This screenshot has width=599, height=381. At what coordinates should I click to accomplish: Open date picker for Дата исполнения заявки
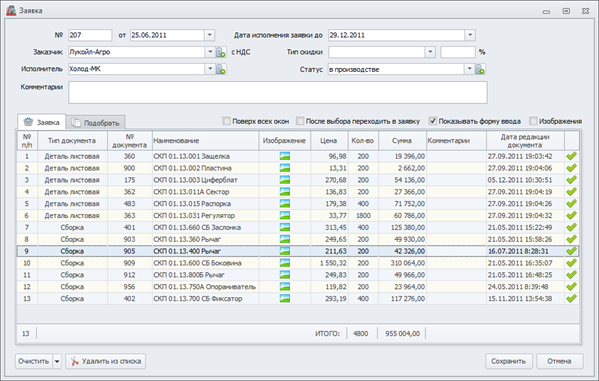click(x=470, y=35)
